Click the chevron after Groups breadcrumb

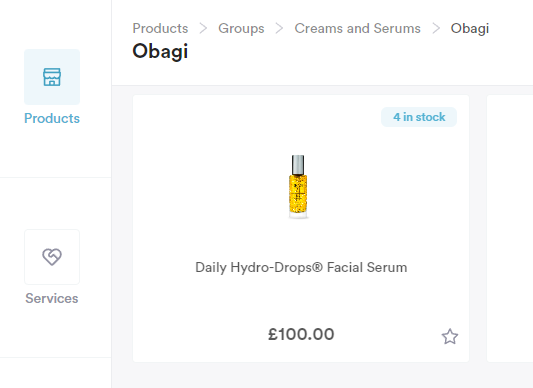point(279,29)
